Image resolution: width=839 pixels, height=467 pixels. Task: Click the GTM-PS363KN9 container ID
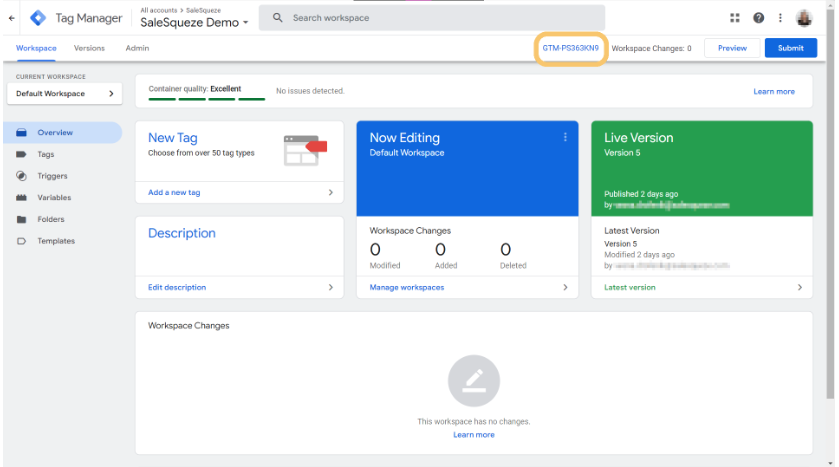(570, 48)
